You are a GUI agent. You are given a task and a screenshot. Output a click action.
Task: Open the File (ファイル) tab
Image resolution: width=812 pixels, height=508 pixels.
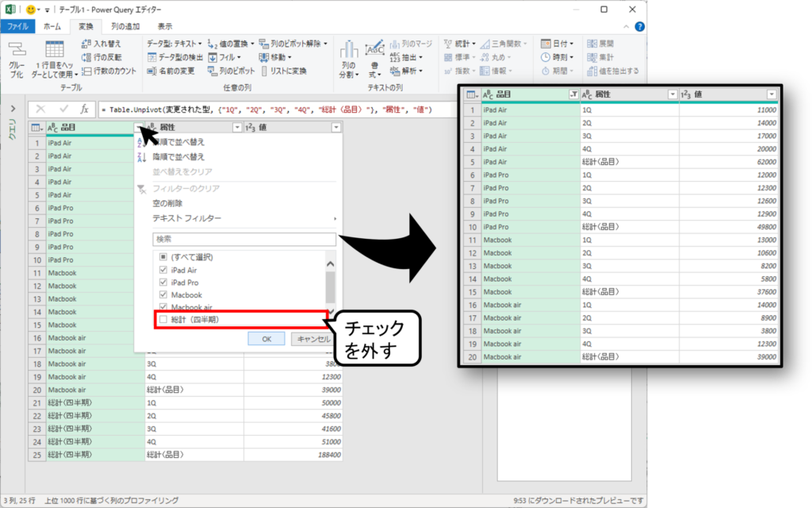point(17,26)
